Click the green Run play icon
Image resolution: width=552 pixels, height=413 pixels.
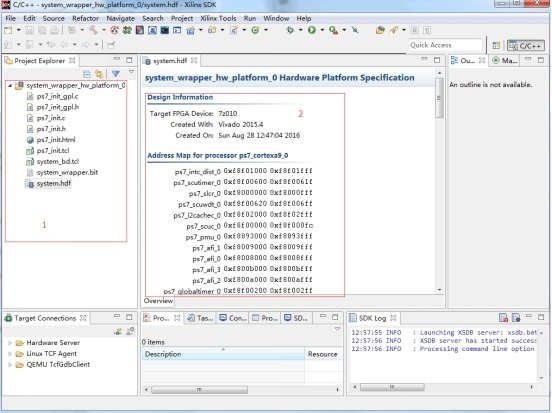[312, 30]
